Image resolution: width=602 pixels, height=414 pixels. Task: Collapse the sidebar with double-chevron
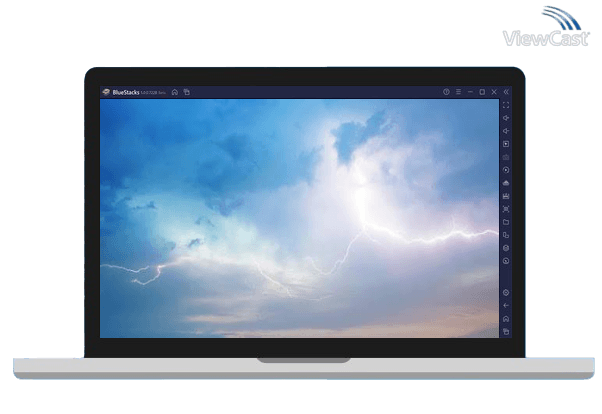[506, 92]
